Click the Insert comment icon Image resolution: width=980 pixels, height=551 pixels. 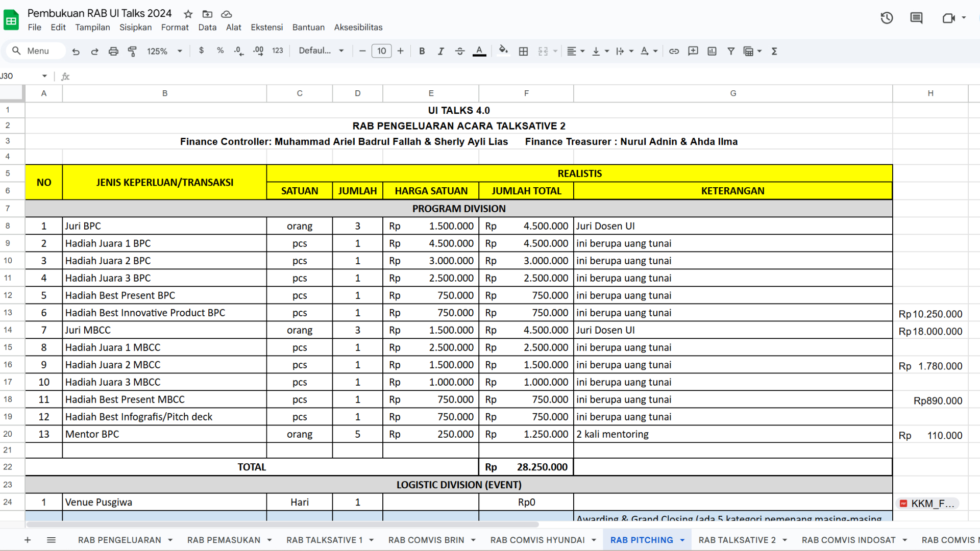693,51
